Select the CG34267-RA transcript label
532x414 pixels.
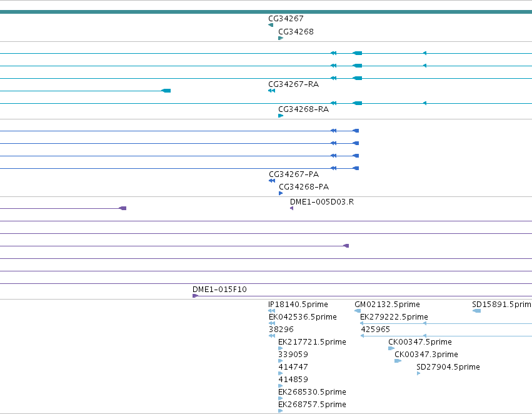pyautogui.click(x=293, y=84)
